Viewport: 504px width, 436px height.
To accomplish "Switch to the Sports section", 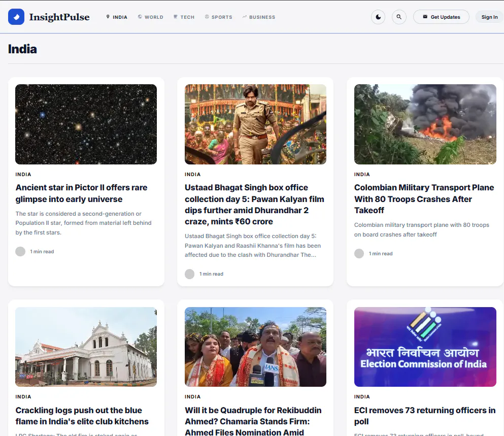I will pyautogui.click(x=219, y=17).
